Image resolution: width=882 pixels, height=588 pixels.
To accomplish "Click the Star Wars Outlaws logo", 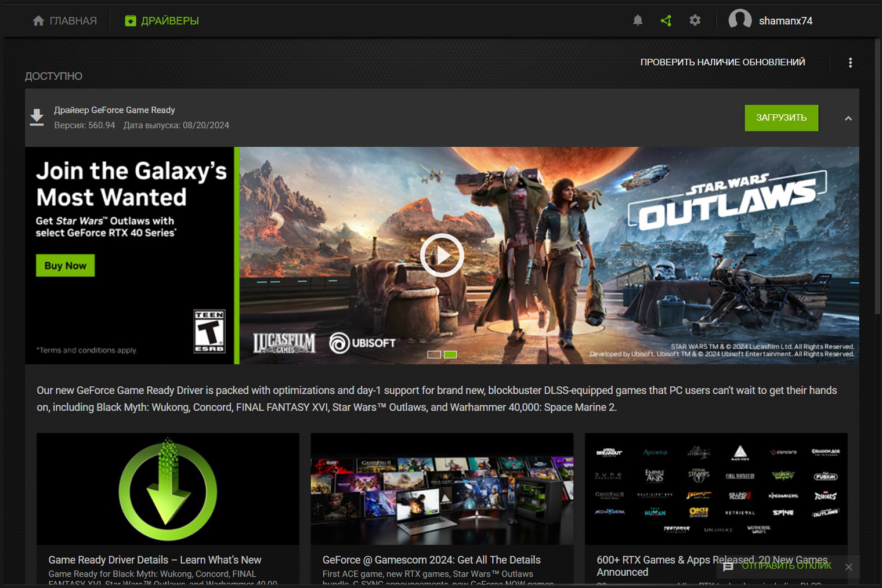I will tap(728, 200).
